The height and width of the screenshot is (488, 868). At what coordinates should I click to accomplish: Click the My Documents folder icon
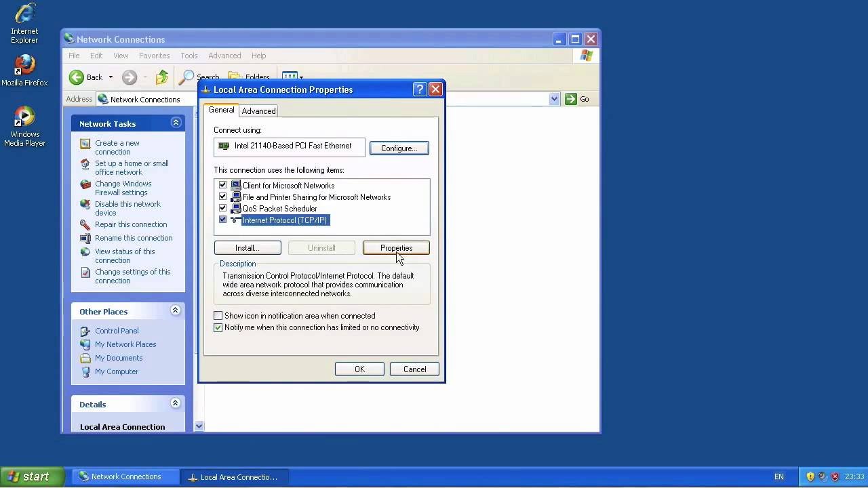tap(85, 359)
